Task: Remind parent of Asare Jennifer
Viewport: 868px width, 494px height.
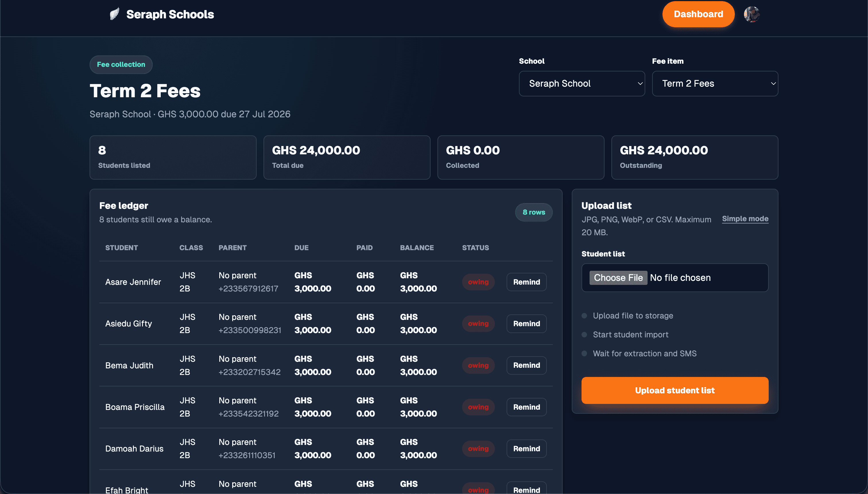Action: coord(526,282)
